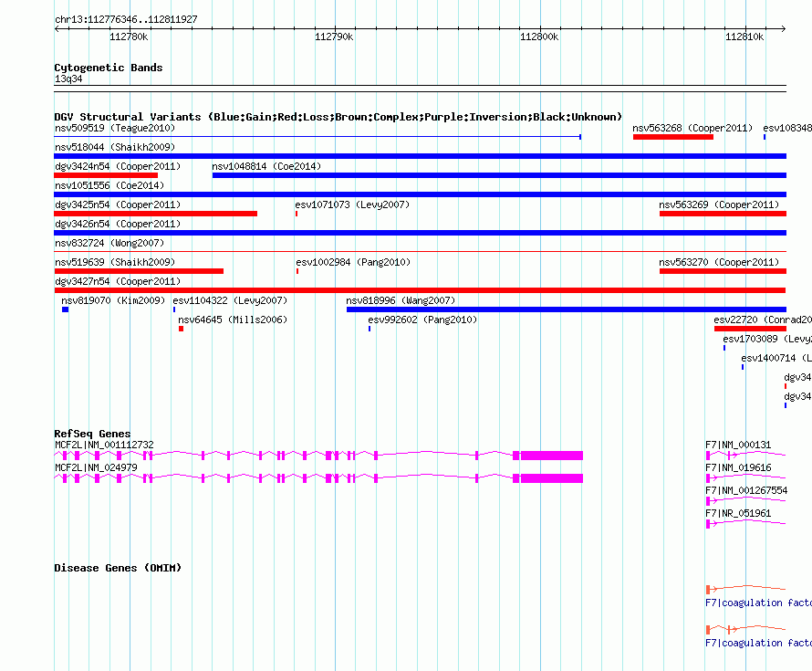Select the nsv518044 (Shaikh2009) blue gain bar
The image size is (812, 671).
coord(420,156)
